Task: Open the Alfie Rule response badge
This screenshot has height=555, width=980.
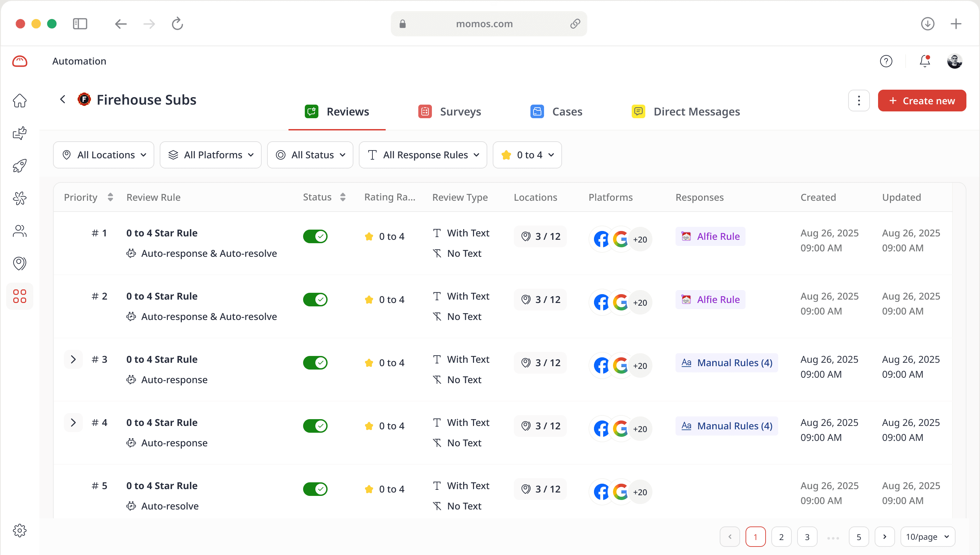Action: [710, 236]
